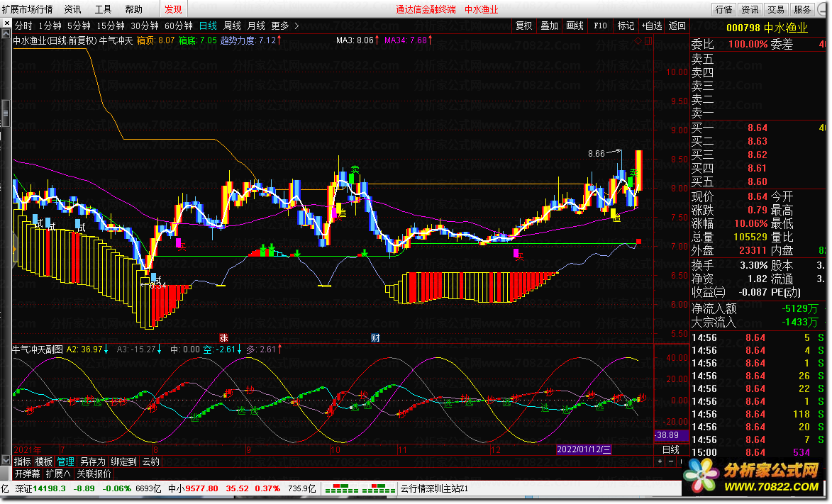
Task: Open the 帮助 menu
Action: click(x=134, y=9)
